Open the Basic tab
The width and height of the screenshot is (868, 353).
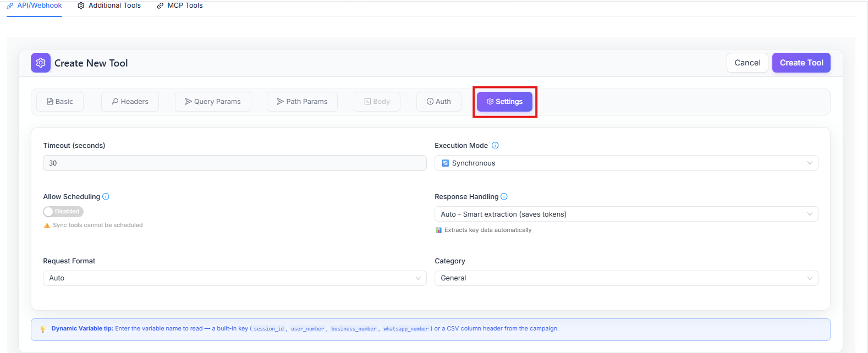60,102
